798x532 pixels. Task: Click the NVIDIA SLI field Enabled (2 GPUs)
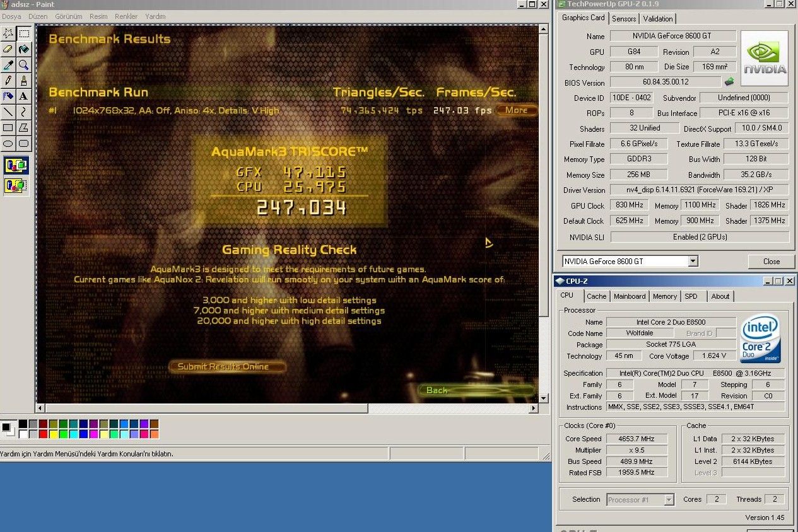click(x=700, y=237)
